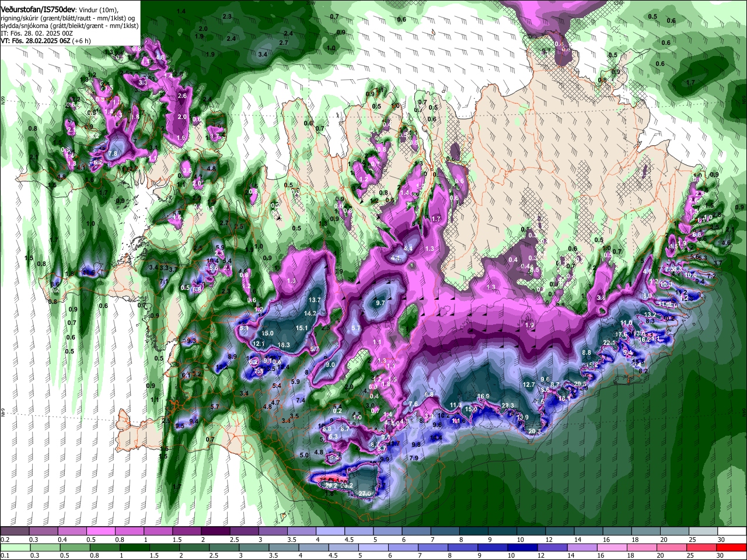Click the '7.8' value on the map
The width and height of the screenshot is (747, 560).
113,153
